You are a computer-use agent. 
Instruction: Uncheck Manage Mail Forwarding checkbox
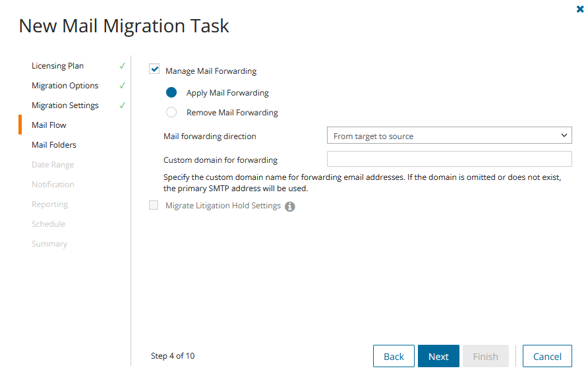154,69
